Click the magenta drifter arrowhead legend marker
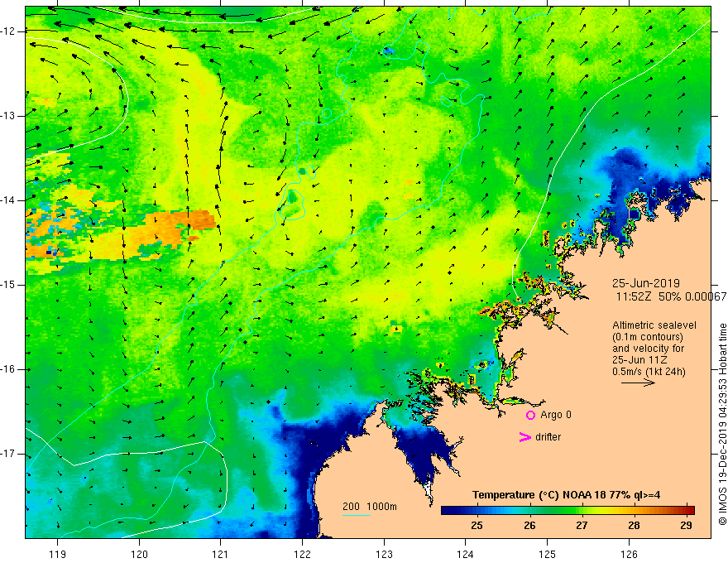Image resolution: width=728 pixels, height=563 pixels. point(525,437)
